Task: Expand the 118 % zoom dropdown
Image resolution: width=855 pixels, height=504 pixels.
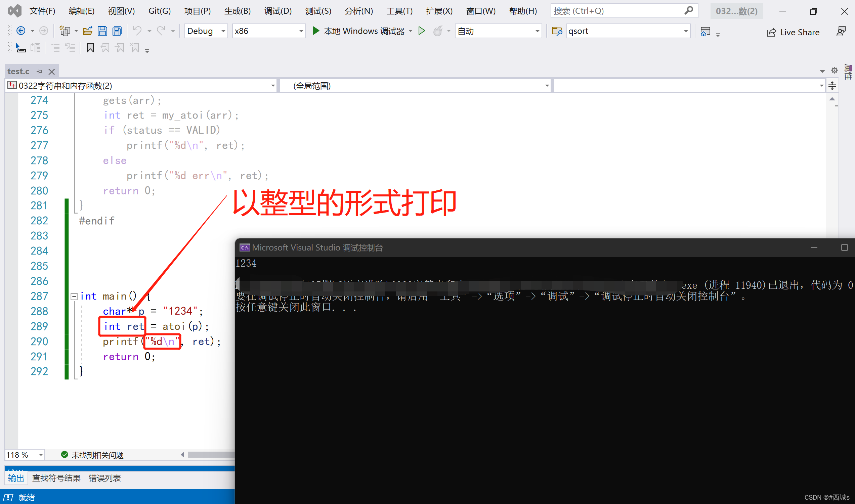Action: click(x=40, y=455)
